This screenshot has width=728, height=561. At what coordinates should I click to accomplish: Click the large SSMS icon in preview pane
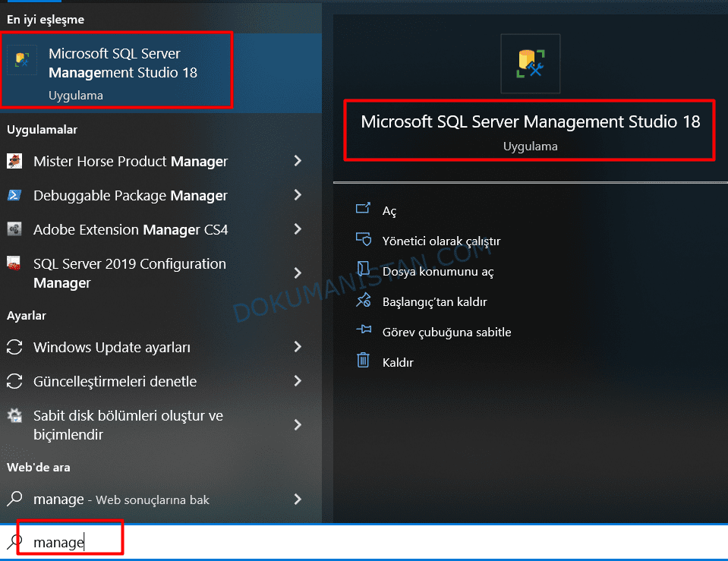coord(530,64)
